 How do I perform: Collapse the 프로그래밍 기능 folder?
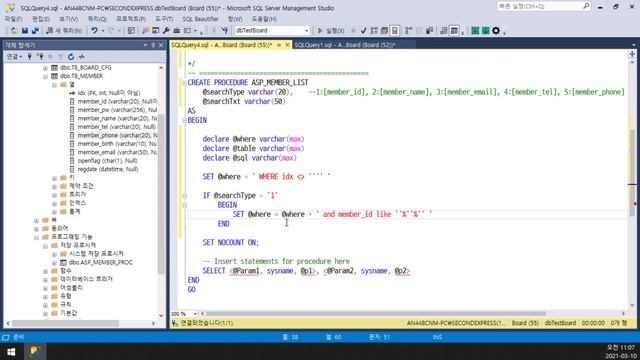[37, 237]
